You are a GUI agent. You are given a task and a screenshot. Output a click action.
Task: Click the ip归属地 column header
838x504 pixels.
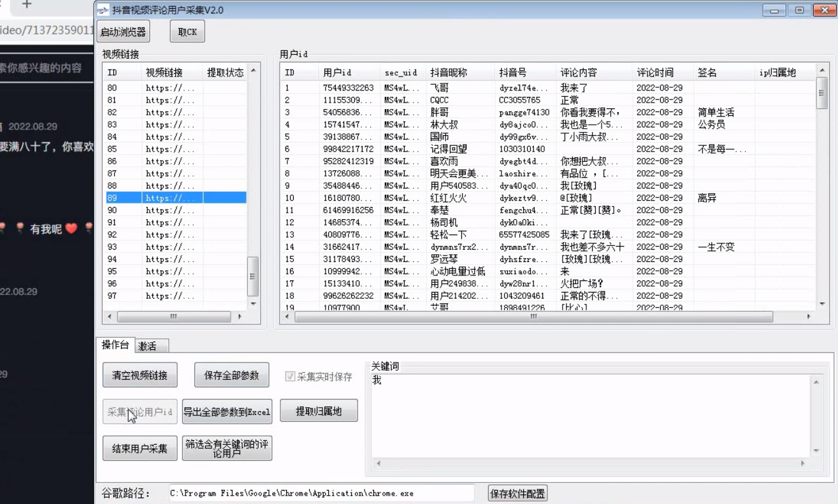(785, 72)
